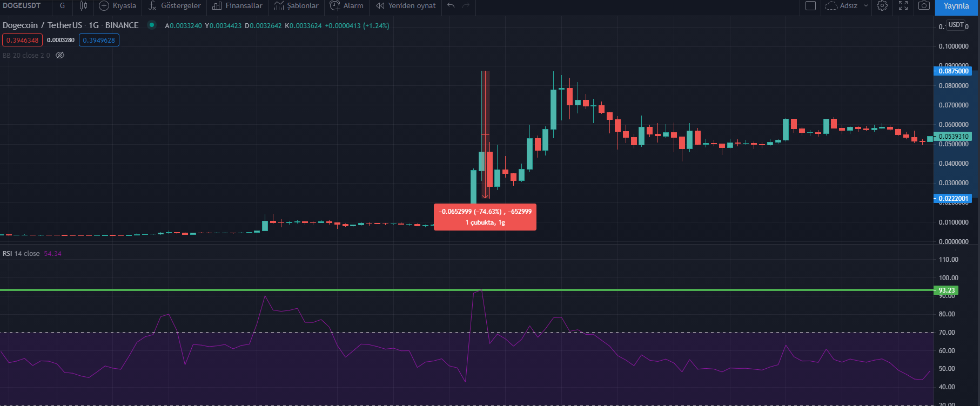Click the current price label 0.0539310
This screenshot has width=980, height=406.
pos(953,137)
